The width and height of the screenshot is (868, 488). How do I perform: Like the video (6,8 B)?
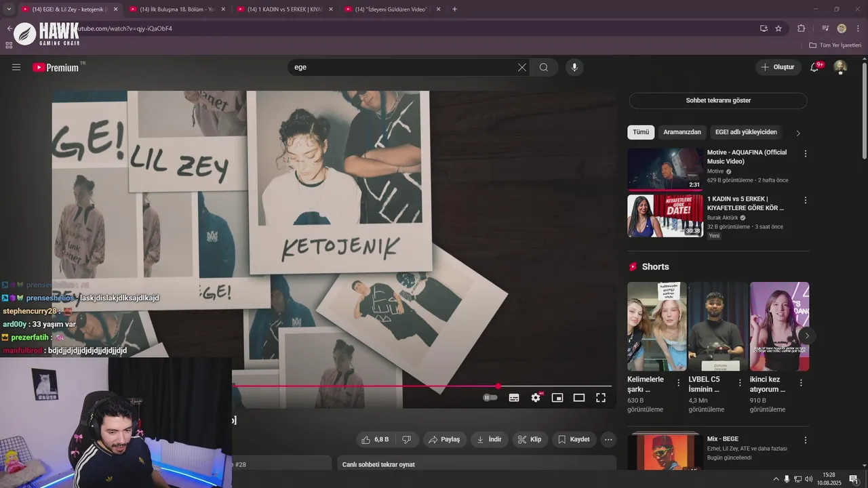(x=375, y=439)
